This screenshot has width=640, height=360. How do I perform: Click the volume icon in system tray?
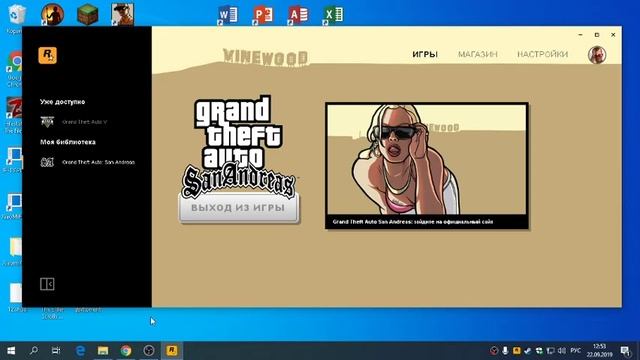pyautogui.click(x=562, y=351)
